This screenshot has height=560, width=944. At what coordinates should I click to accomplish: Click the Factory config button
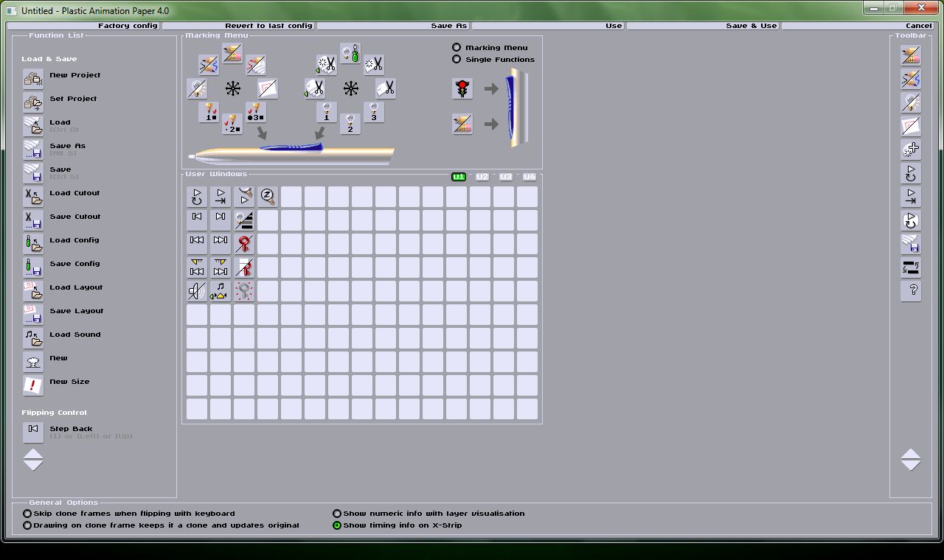[83, 26]
